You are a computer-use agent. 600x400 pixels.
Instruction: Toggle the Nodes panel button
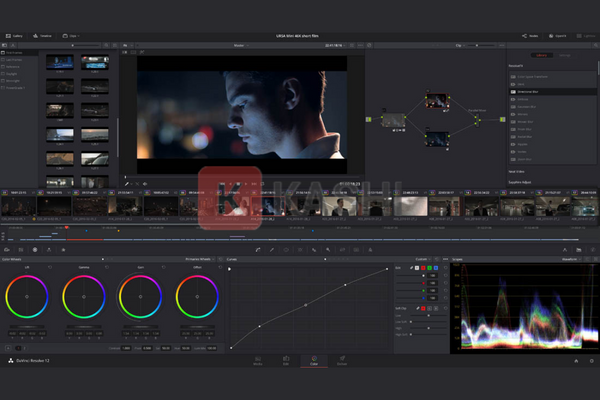tap(530, 36)
